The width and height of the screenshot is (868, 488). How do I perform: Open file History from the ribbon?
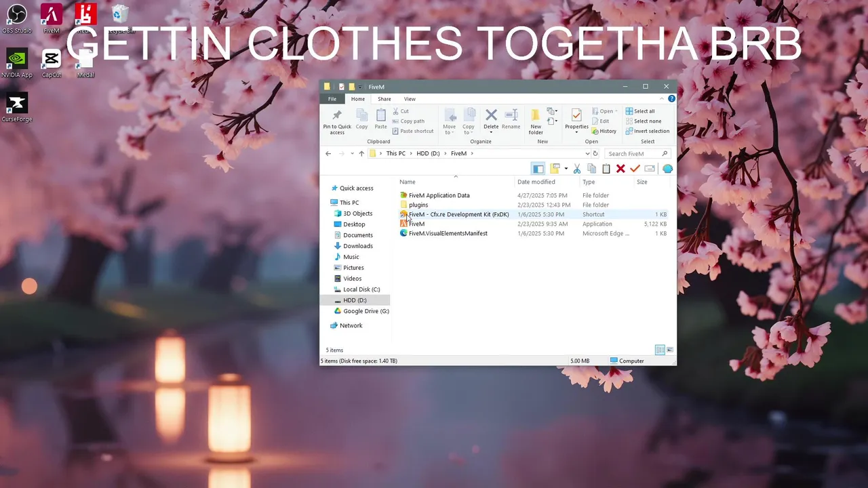(x=604, y=131)
